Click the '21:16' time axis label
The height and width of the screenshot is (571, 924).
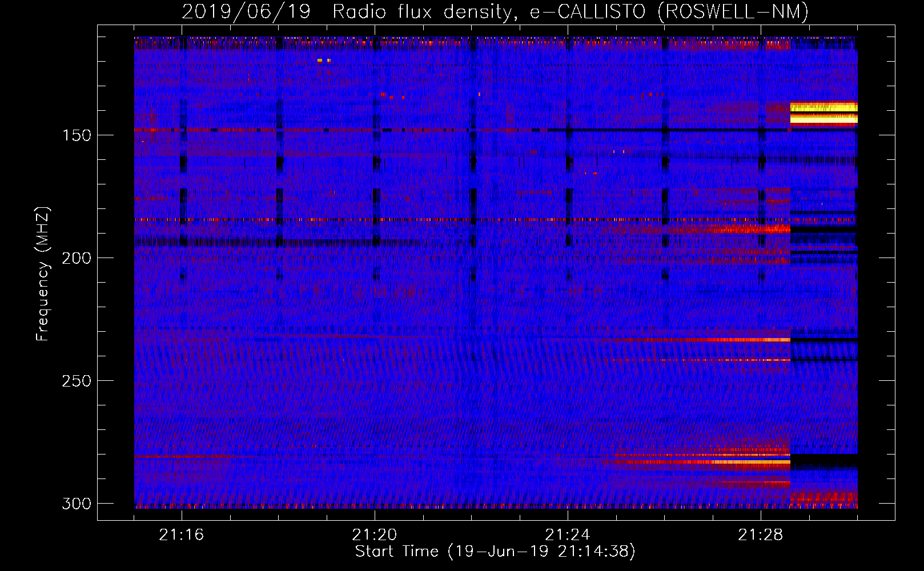pos(182,535)
